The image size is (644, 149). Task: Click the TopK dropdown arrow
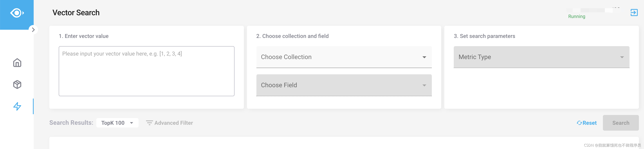[132, 123]
